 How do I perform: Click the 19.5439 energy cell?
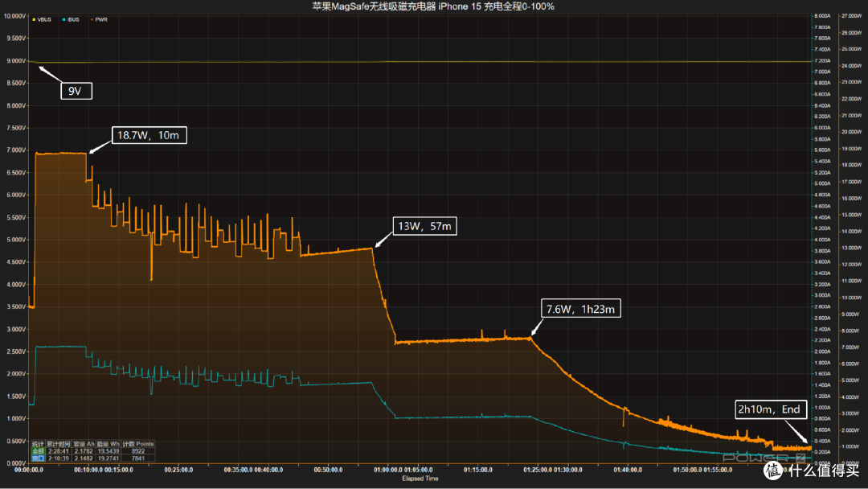point(108,451)
